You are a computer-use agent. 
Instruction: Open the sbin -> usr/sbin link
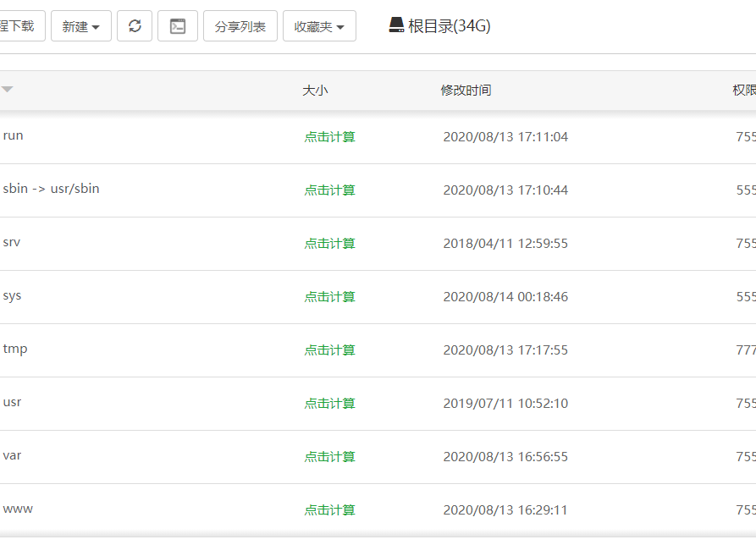tap(51, 189)
